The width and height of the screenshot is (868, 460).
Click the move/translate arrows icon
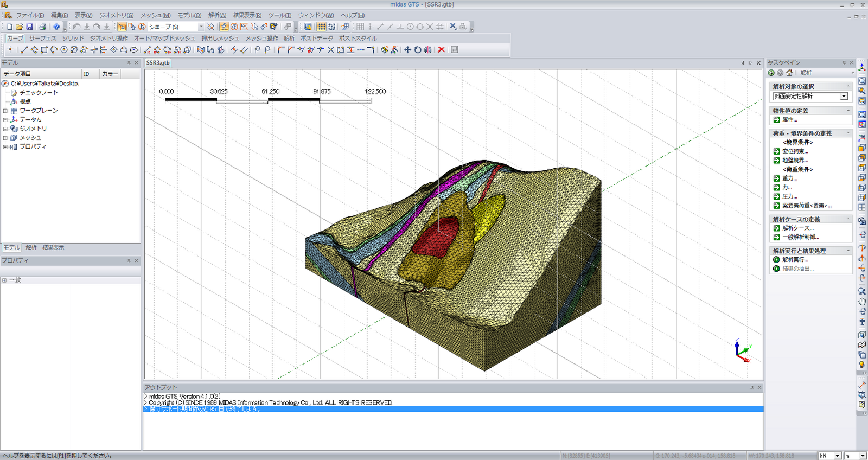pyautogui.click(x=407, y=50)
